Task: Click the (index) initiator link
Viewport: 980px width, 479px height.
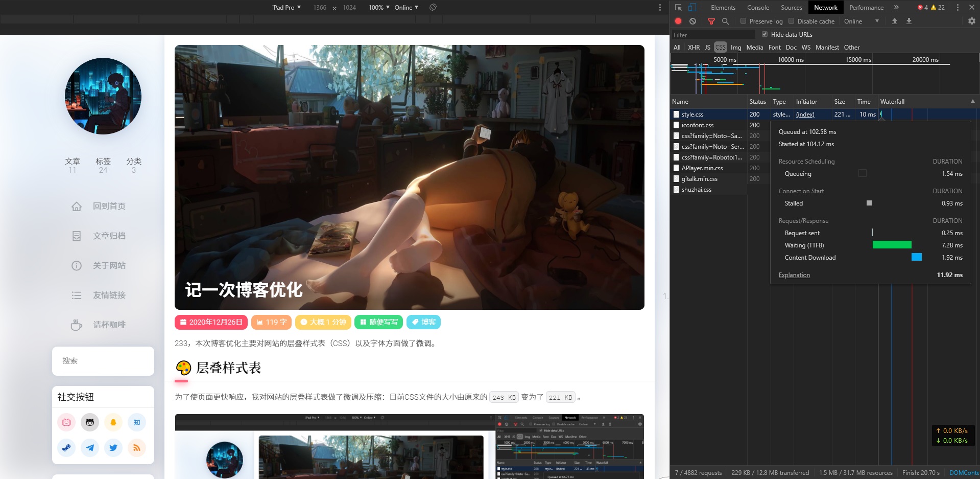Action: click(805, 115)
